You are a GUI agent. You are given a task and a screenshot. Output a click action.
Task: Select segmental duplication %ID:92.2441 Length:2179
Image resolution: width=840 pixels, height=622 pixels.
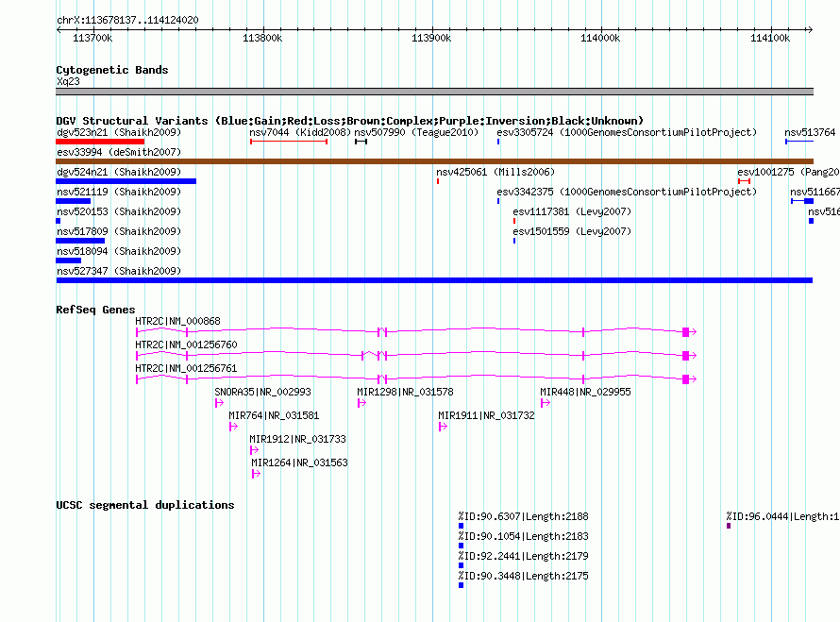462,565
